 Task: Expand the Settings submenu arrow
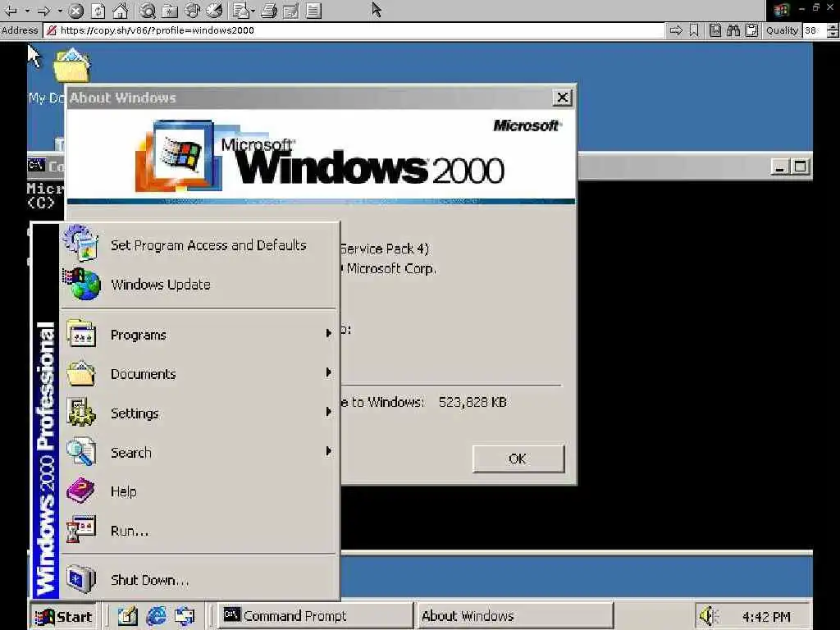(x=328, y=412)
